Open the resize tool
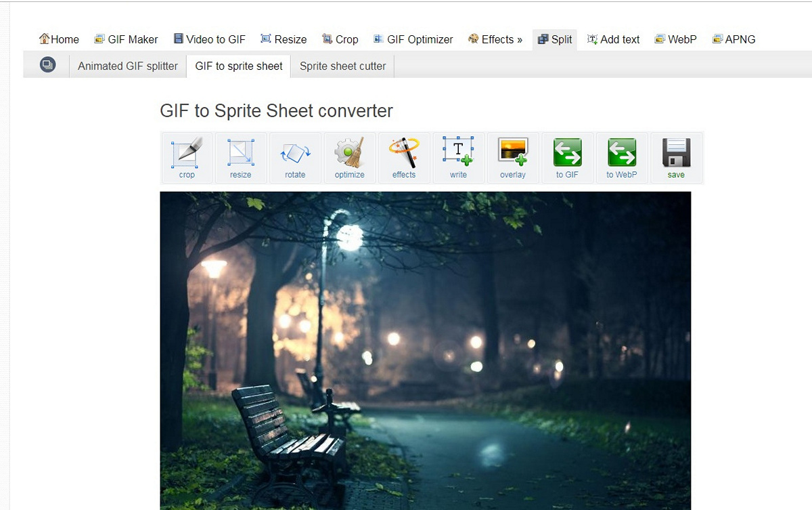Screen dimensions: 812x510 point(240,157)
